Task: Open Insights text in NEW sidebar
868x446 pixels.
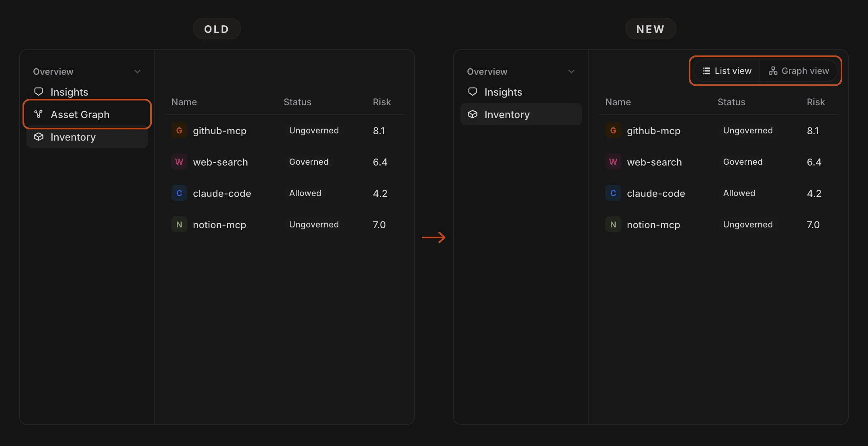Action: coord(503,92)
